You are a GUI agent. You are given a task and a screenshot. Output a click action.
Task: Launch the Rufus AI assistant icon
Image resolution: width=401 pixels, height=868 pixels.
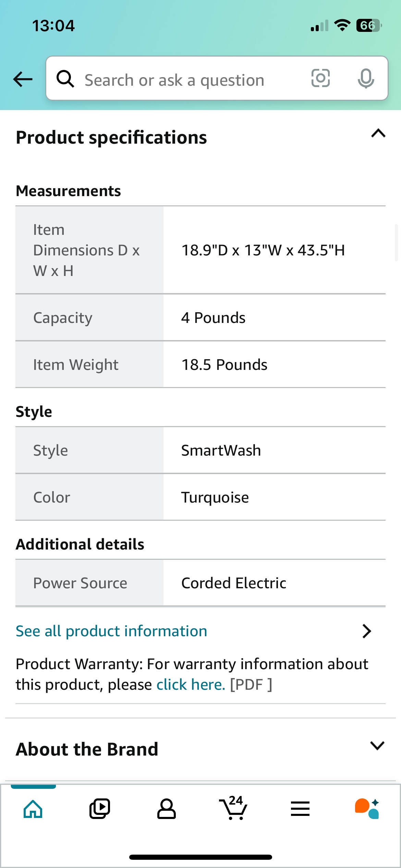click(x=367, y=809)
